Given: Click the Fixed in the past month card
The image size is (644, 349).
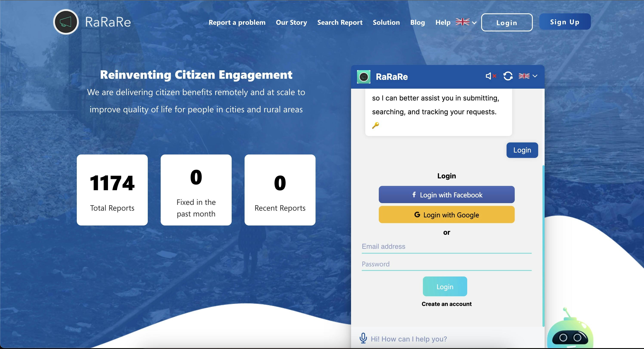Looking at the screenshot, I should point(196,190).
